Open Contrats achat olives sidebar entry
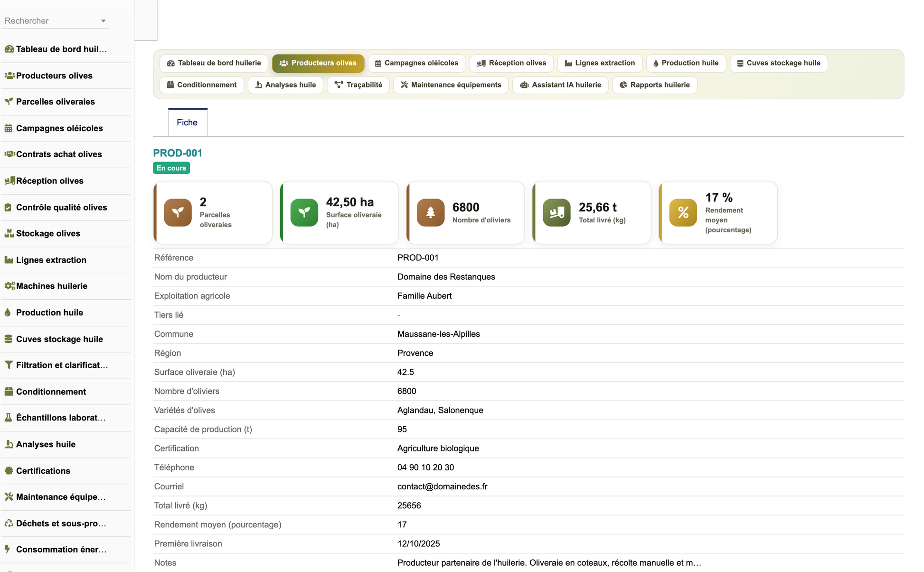Viewport: 924px width, 572px height. point(66,154)
